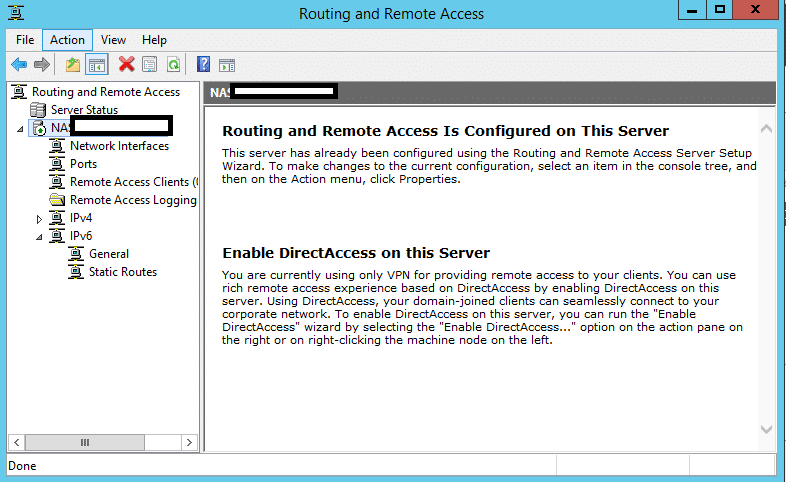Screen dimensions: 786x482
Task: Click the IPv4 node icon
Action: (57, 218)
